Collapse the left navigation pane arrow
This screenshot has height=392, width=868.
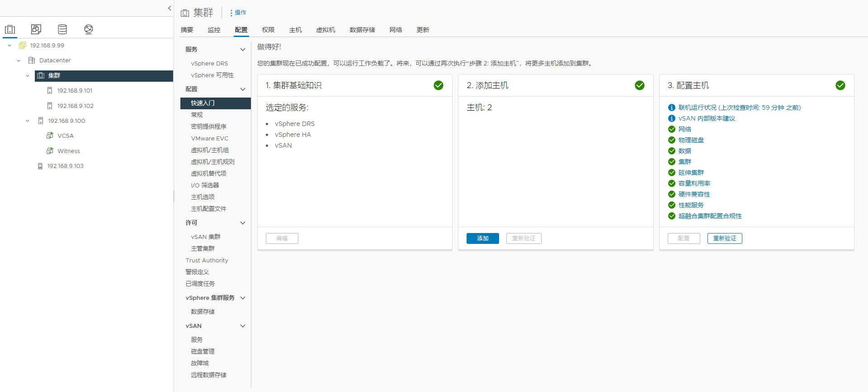click(170, 8)
